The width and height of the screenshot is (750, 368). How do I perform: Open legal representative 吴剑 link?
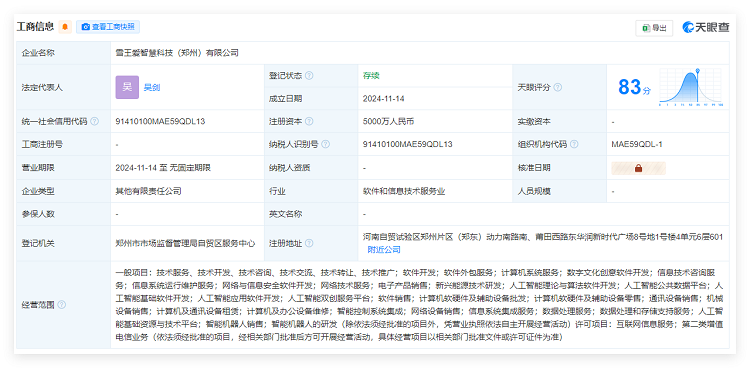tap(152, 88)
